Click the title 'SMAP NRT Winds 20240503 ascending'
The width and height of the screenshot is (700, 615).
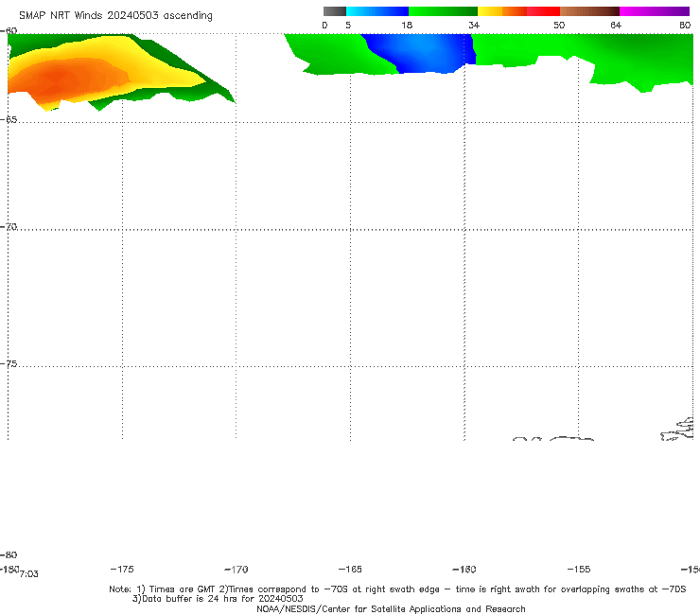[115, 16]
